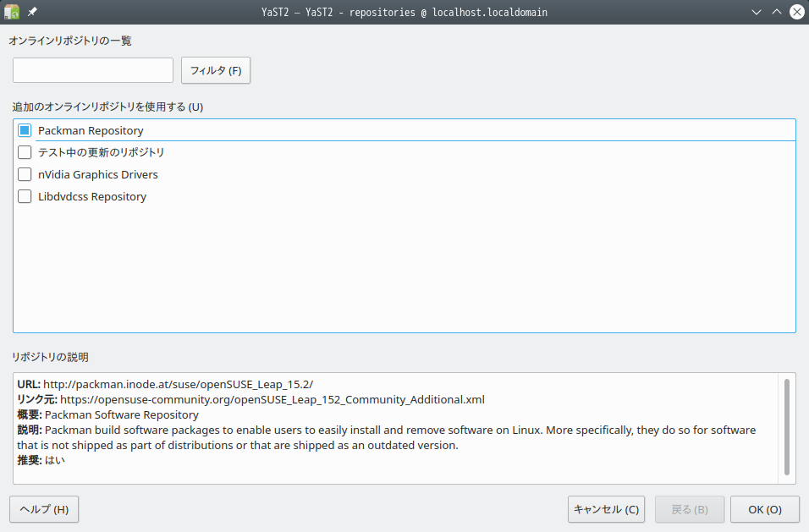This screenshot has width=809, height=532.
Task: Click the フィルタ (F) button
Action: [x=216, y=70]
